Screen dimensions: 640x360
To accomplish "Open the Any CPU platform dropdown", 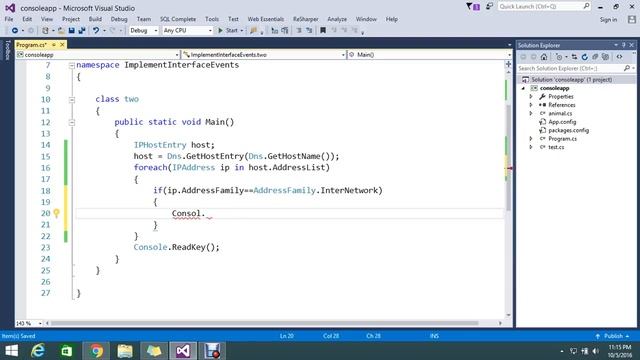I will [x=187, y=31].
